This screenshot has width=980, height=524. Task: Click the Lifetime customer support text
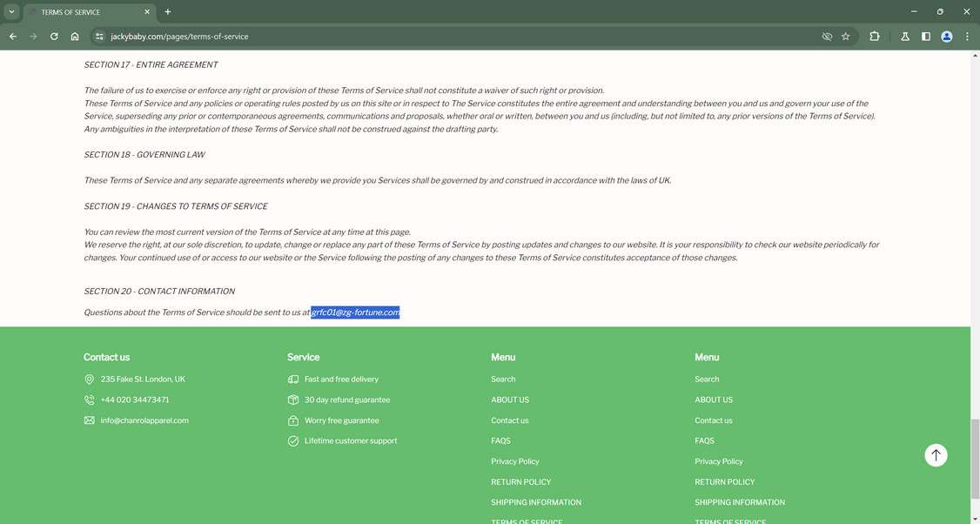(351, 440)
